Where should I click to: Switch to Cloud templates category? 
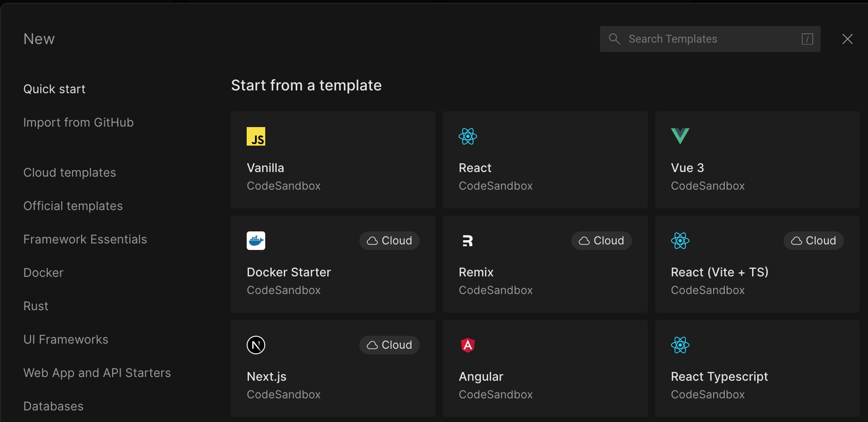point(70,173)
